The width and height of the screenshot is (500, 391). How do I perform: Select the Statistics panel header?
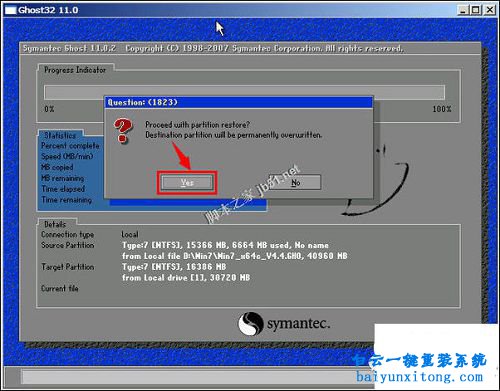[60, 135]
